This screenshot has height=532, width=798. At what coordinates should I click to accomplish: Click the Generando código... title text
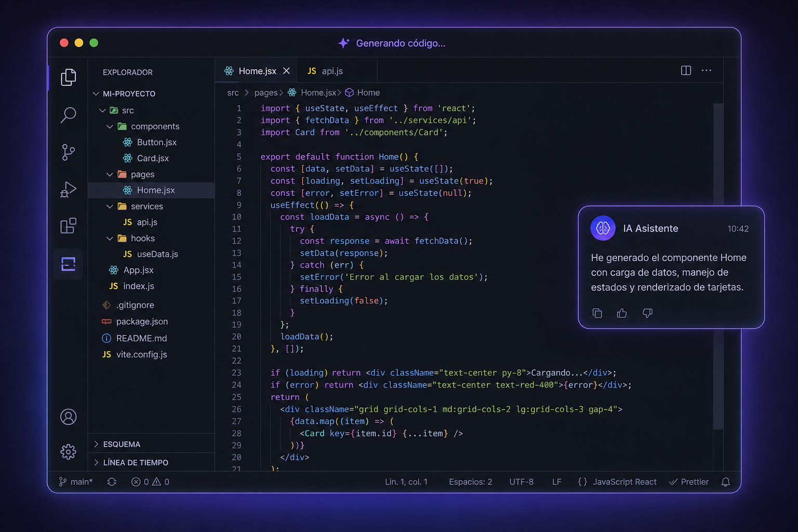[x=401, y=43]
